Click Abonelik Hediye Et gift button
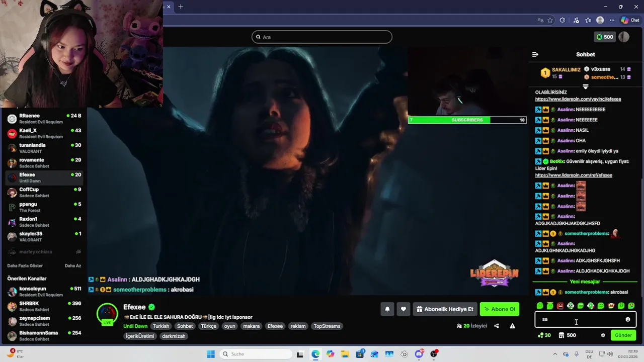This screenshot has width=644, height=362. (x=445, y=309)
